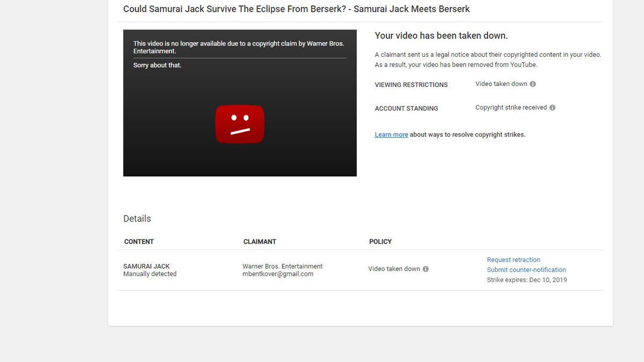The height and width of the screenshot is (362, 644).
Task: Click 'Video taken down' in Policy column
Action: click(394, 269)
